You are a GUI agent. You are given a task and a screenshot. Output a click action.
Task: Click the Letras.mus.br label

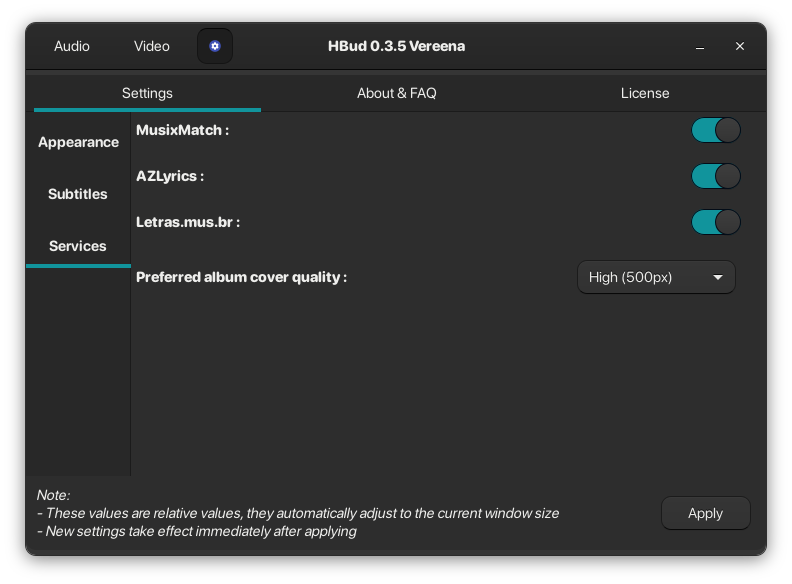coord(188,222)
